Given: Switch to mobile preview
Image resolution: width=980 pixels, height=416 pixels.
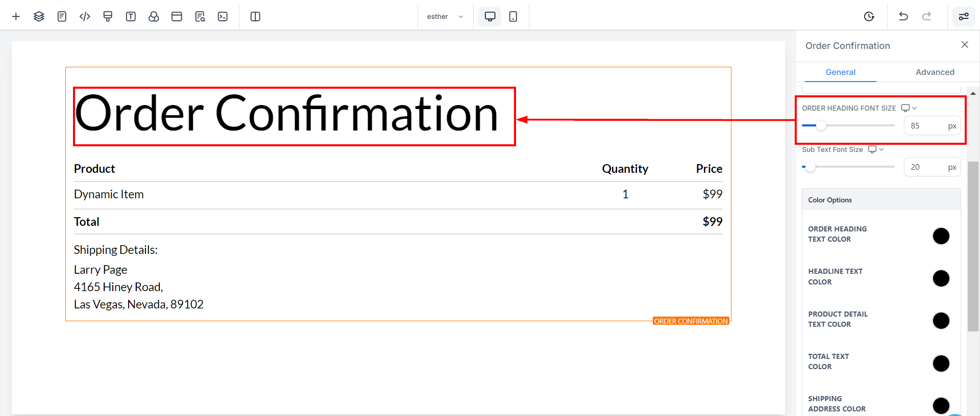Looking at the screenshot, I should (513, 16).
